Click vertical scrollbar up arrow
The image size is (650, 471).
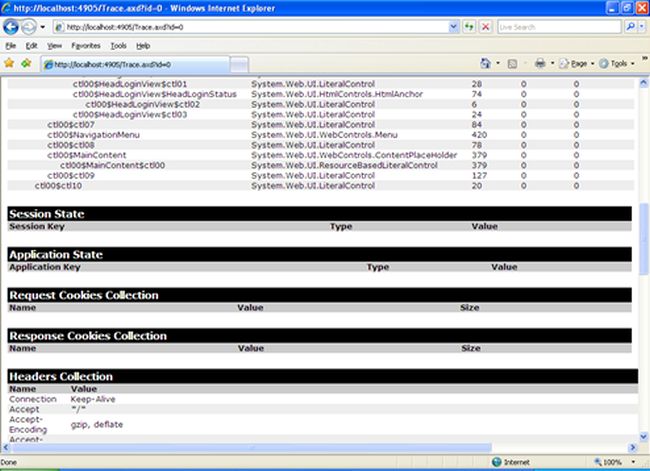pos(643,83)
